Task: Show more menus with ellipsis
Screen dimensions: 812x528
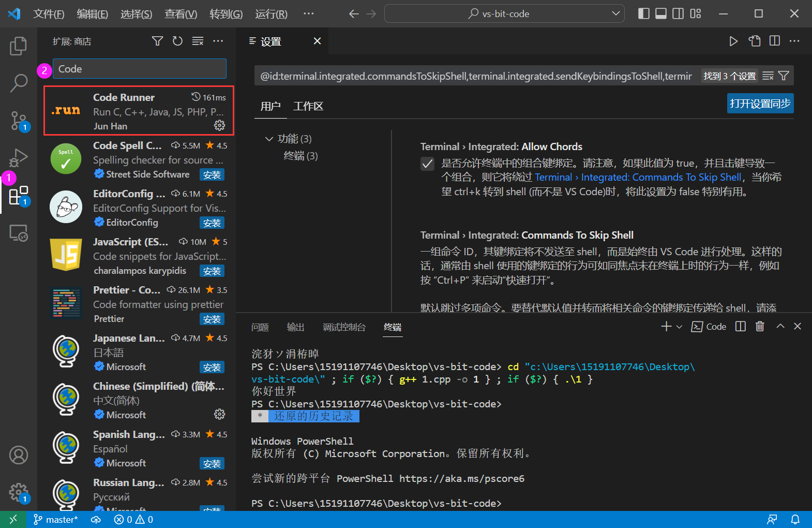Action: click(x=309, y=13)
